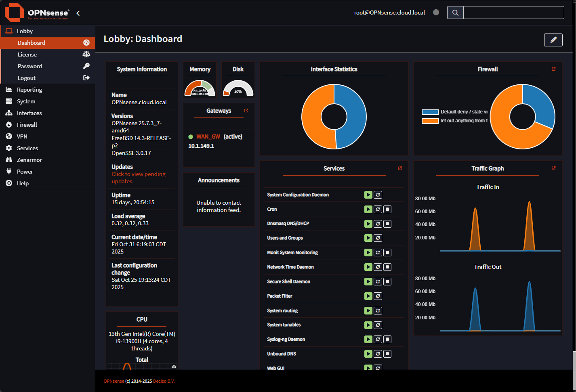Screen dimensions: 576x392
Task: Expand the Reporting menu
Action: click(48, 90)
